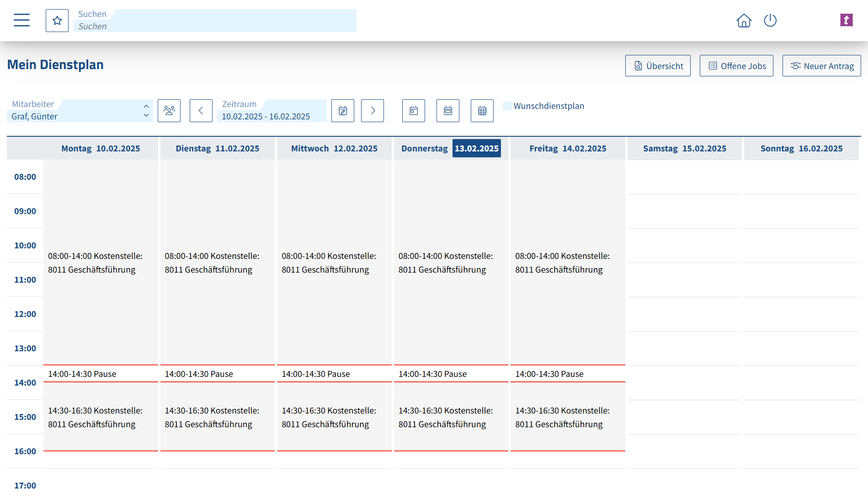Enable the Wunschdienstplan toggle
The width and height of the screenshot is (868, 494).
507,106
